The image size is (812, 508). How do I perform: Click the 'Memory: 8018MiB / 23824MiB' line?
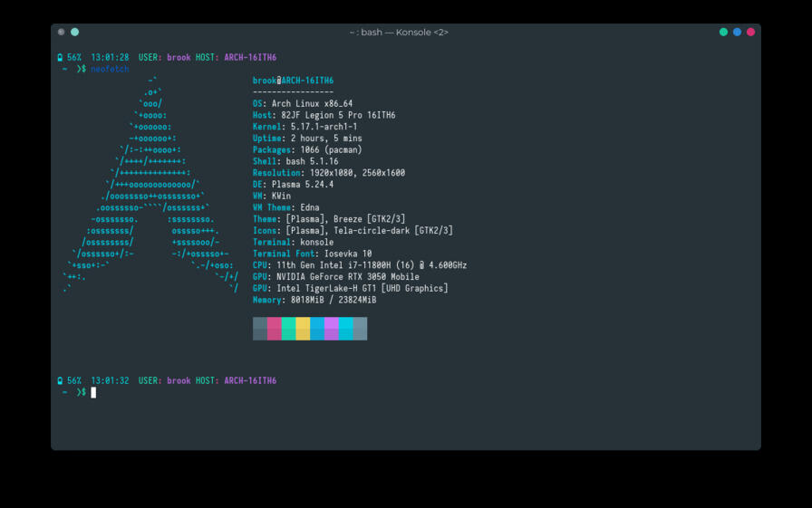(x=314, y=300)
